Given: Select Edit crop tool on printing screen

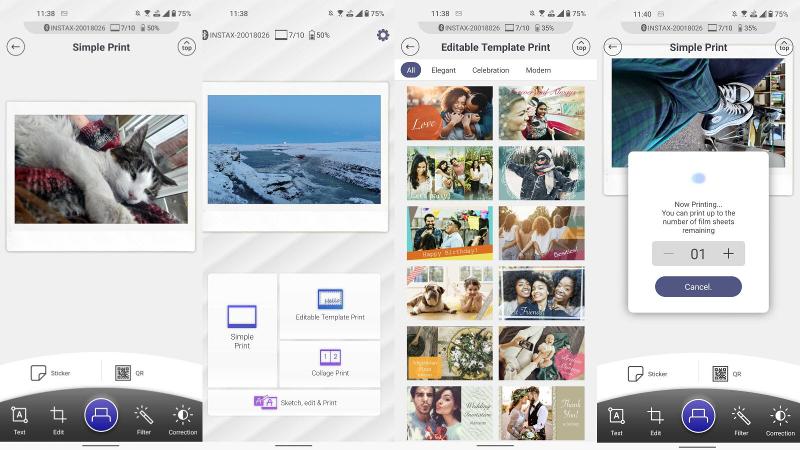Looking at the screenshot, I should pos(656,421).
